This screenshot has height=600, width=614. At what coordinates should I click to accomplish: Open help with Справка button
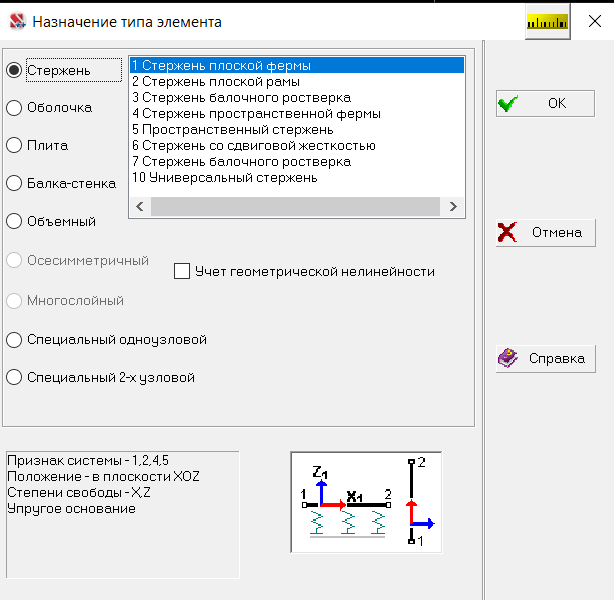(545, 359)
